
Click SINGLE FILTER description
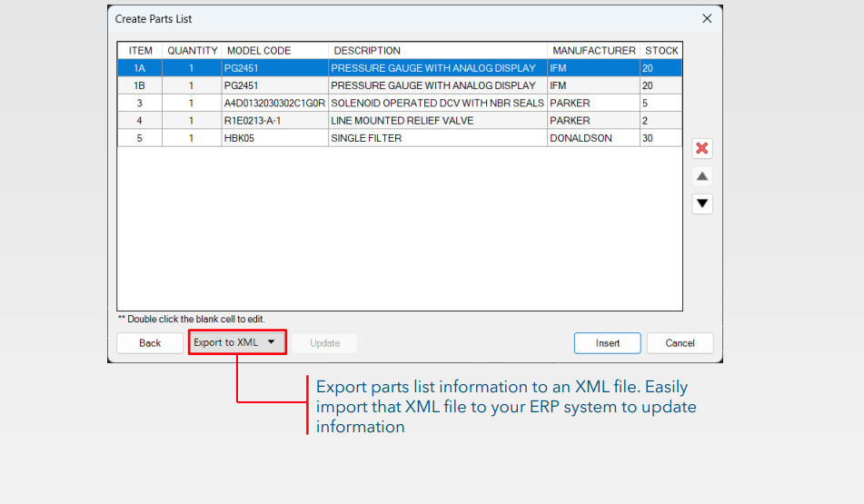tap(438, 138)
